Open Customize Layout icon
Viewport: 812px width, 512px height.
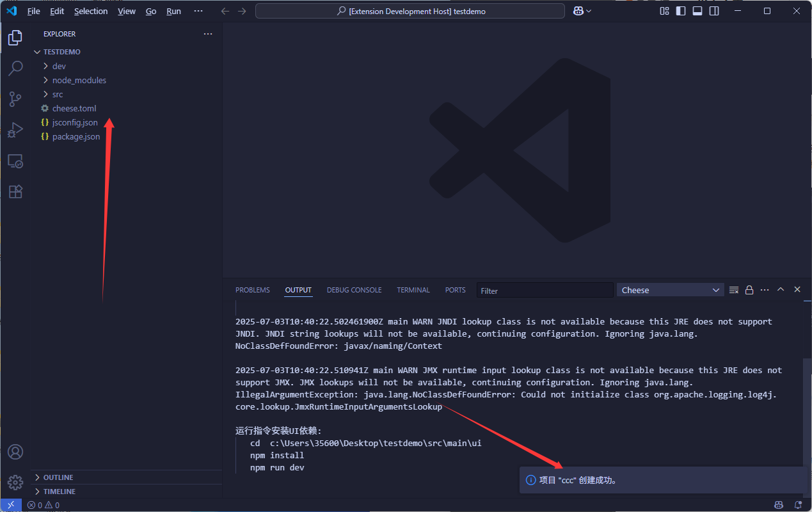[664, 11]
